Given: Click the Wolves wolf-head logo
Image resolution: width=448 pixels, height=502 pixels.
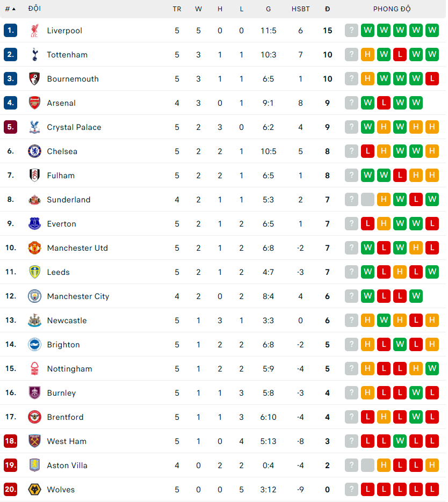Looking at the screenshot, I should point(34,489).
